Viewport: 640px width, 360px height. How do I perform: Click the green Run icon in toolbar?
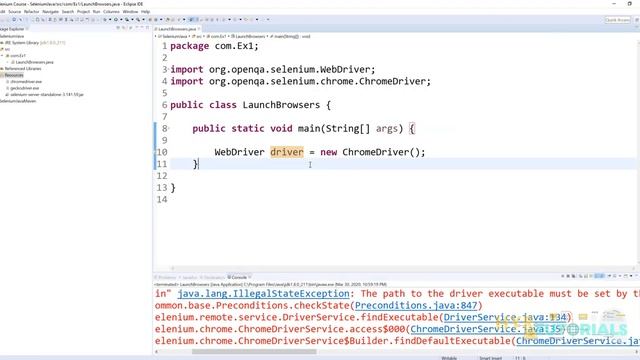pos(116,19)
